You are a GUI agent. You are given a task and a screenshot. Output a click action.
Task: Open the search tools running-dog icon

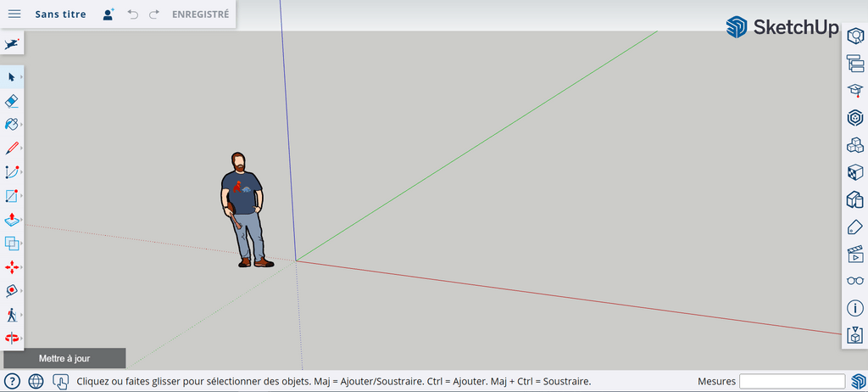12,43
